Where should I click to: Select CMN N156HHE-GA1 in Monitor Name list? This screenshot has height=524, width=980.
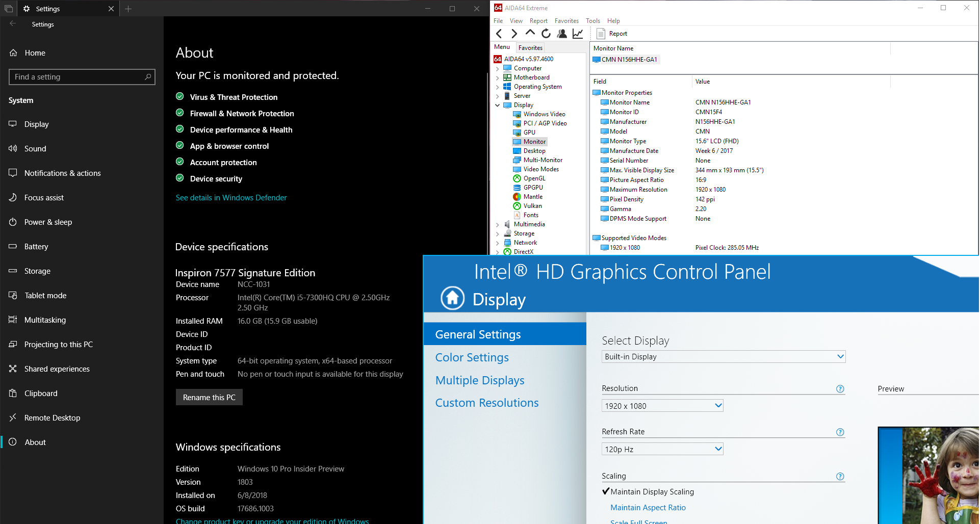[x=625, y=60]
